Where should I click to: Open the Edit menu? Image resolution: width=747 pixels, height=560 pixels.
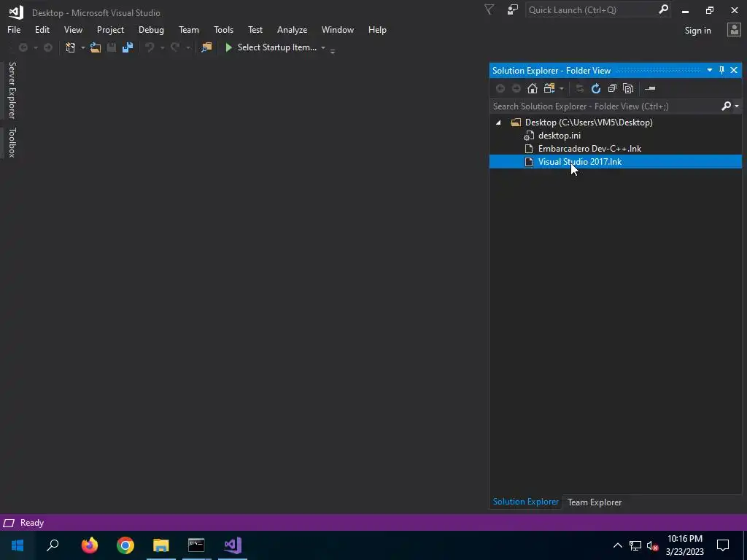[42, 29]
